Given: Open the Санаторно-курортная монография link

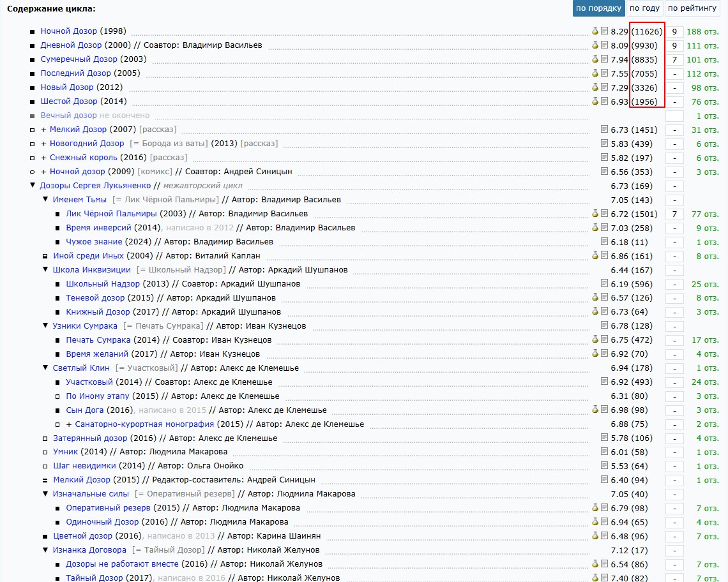Looking at the screenshot, I should coord(144,424).
